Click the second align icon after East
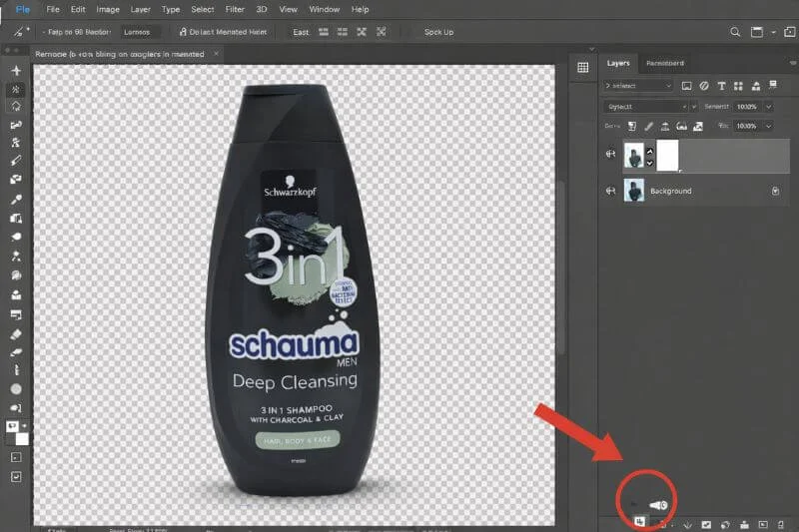The height and width of the screenshot is (532, 799). click(343, 32)
